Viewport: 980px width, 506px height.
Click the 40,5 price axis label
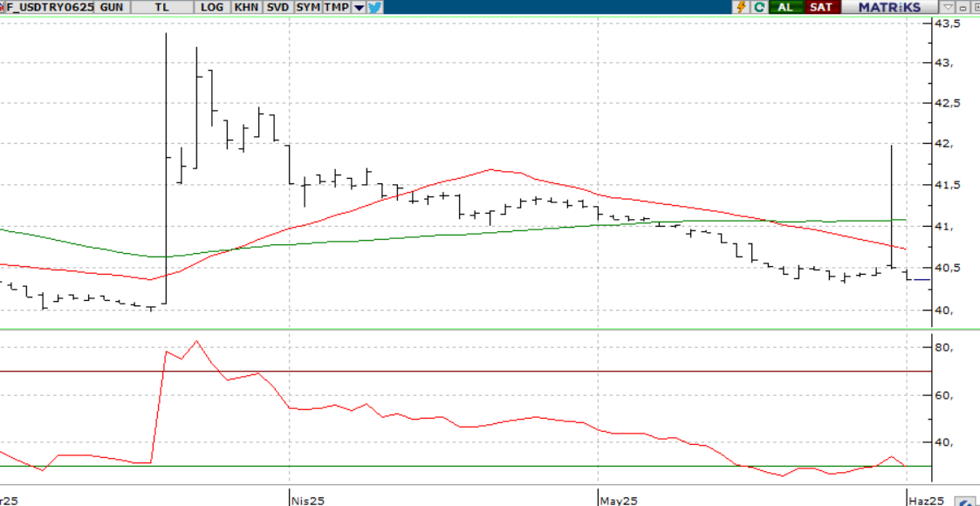(947, 268)
